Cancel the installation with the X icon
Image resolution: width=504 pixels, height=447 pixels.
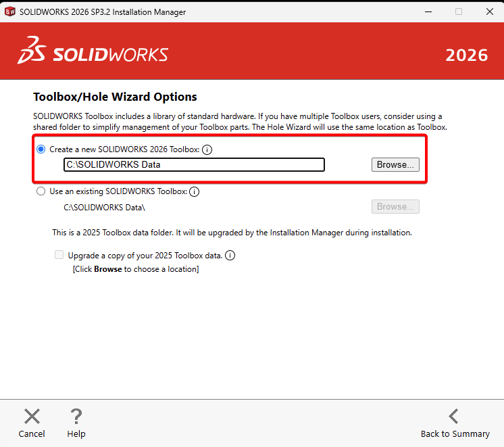click(32, 417)
